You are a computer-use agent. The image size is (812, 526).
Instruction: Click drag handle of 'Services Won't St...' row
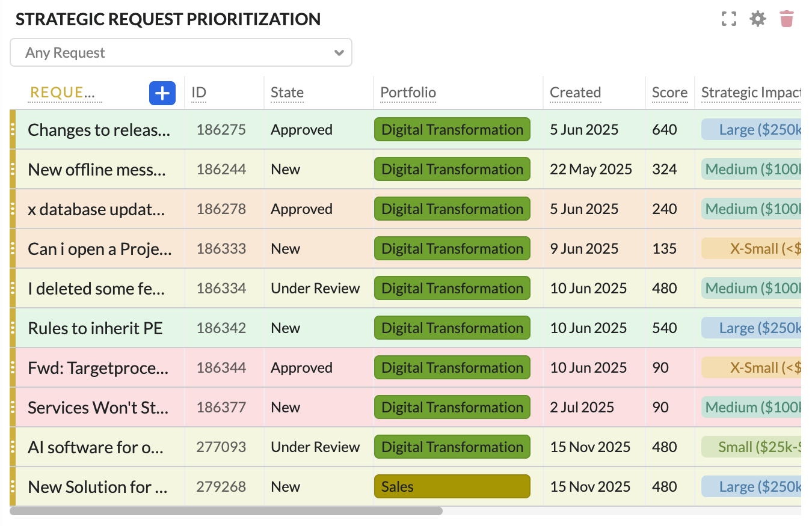[x=13, y=408]
